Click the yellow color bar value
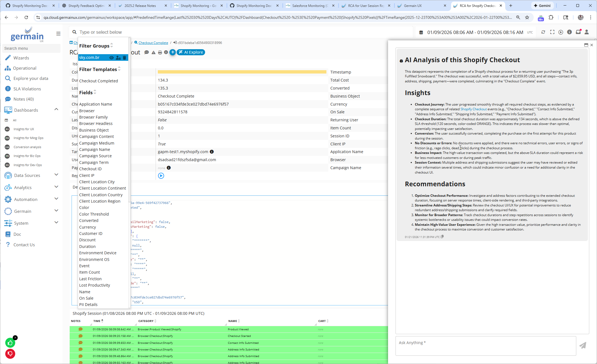This screenshot has width=597, height=364. click(242, 72)
